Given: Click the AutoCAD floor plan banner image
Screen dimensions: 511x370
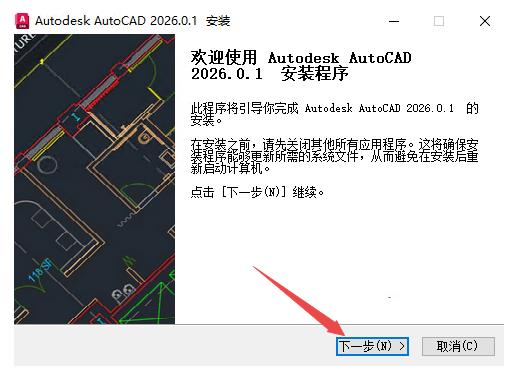Looking at the screenshot, I should [94, 179].
